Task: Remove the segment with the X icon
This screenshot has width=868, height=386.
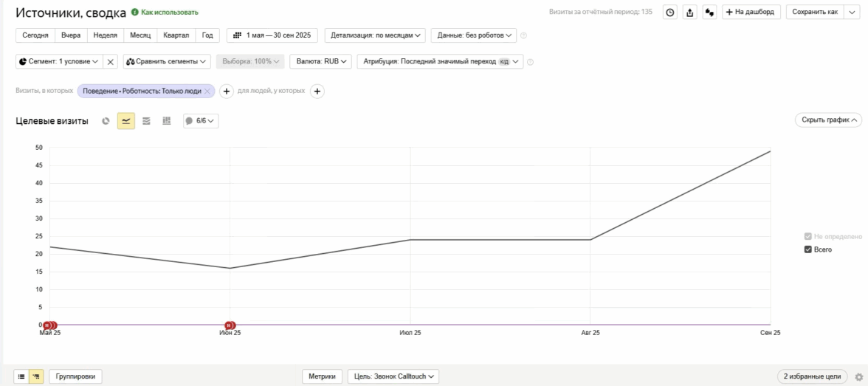Action: pos(111,62)
